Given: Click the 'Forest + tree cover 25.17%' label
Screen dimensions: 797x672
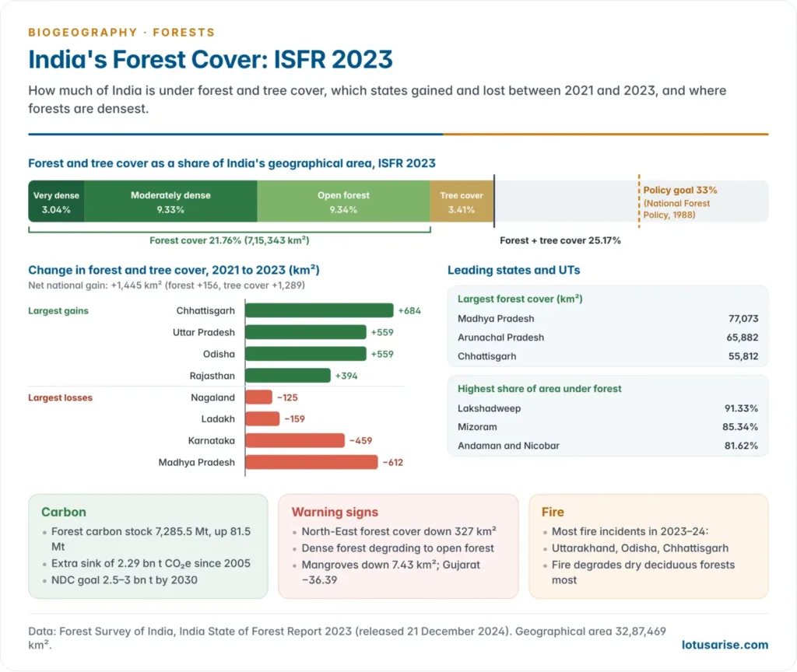Looking at the screenshot, I should [x=560, y=240].
